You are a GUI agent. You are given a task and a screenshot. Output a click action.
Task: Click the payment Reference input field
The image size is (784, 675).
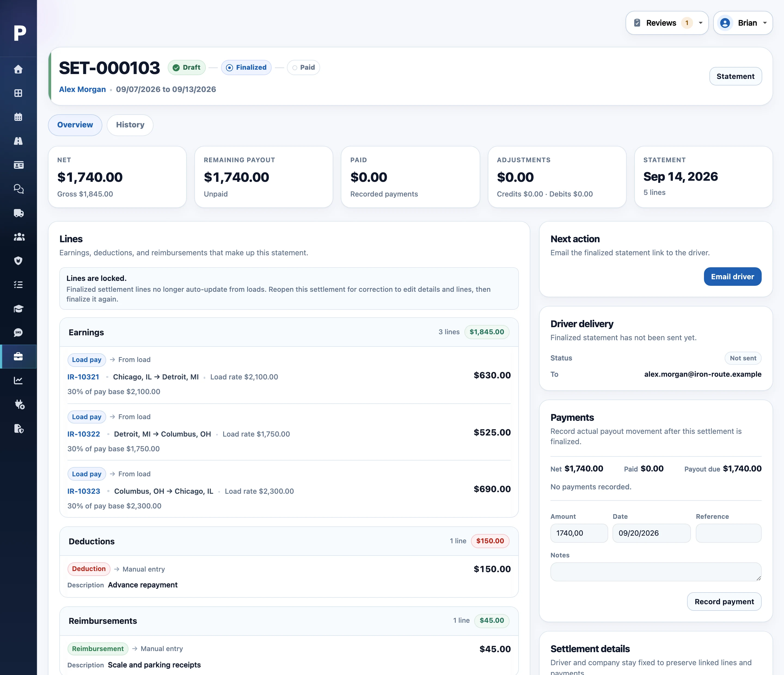[x=728, y=533]
